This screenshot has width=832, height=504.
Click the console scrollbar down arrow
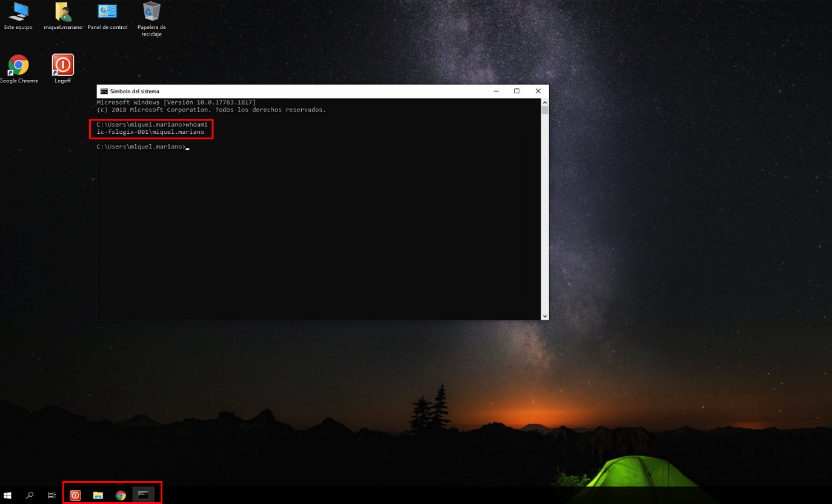point(545,316)
